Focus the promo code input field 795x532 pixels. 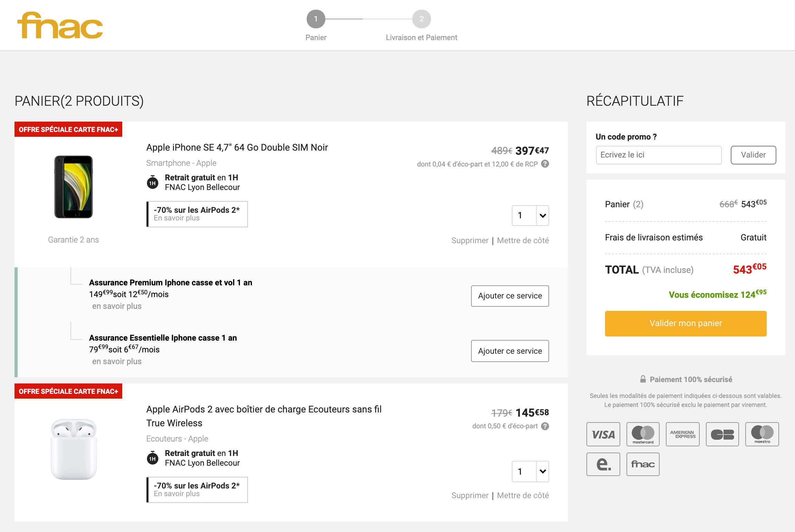659,155
